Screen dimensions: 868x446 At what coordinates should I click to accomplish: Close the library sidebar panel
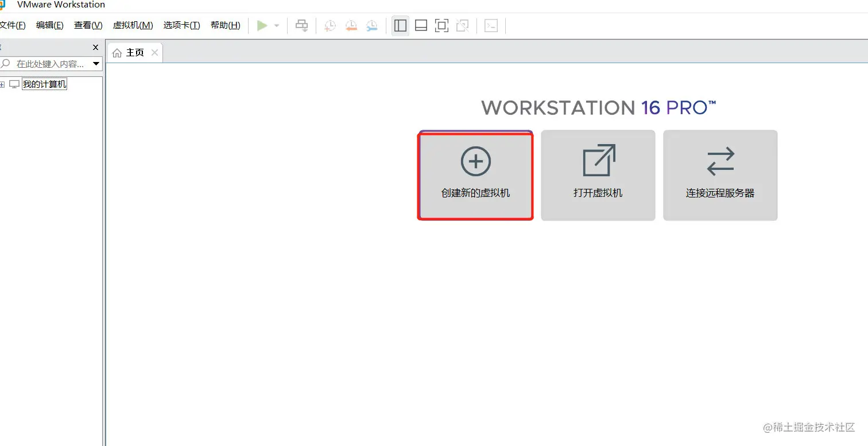point(96,48)
